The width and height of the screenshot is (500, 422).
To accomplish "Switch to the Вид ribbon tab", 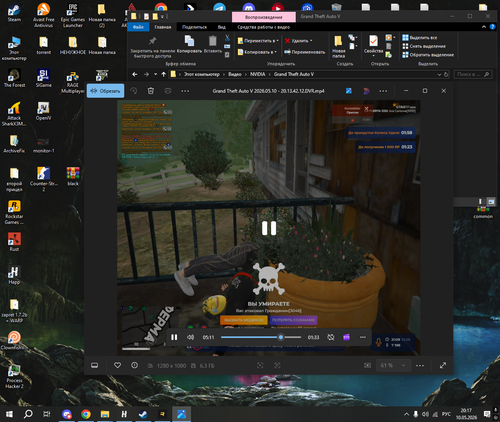I will (222, 27).
